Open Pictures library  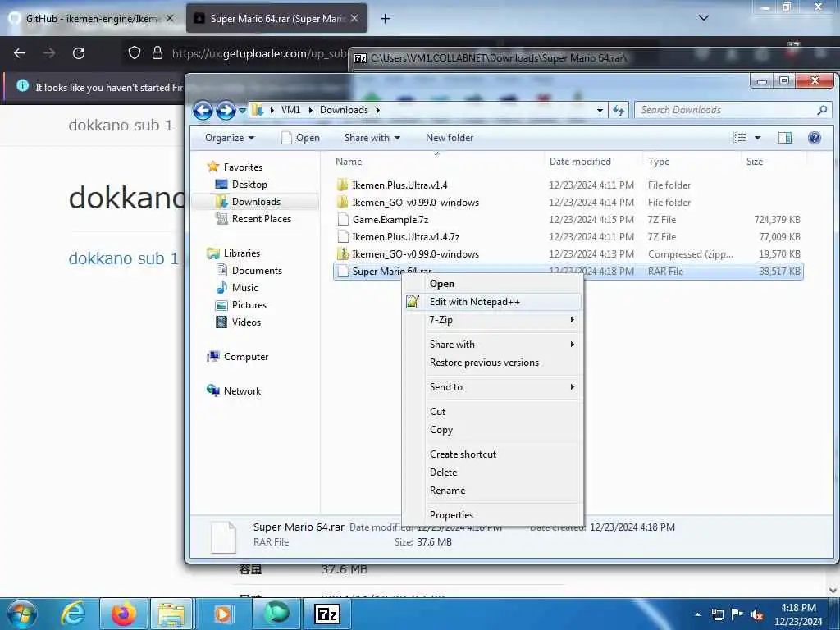pos(249,305)
